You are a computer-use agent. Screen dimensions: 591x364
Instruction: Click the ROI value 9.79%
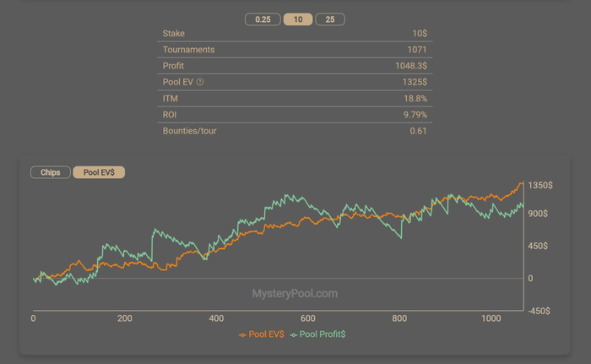click(415, 115)
